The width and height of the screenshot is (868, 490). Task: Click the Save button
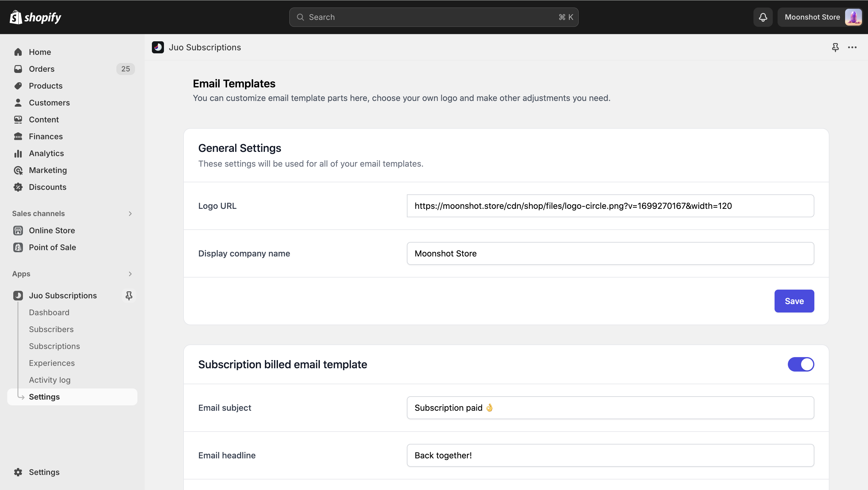(x=795, y=301)
